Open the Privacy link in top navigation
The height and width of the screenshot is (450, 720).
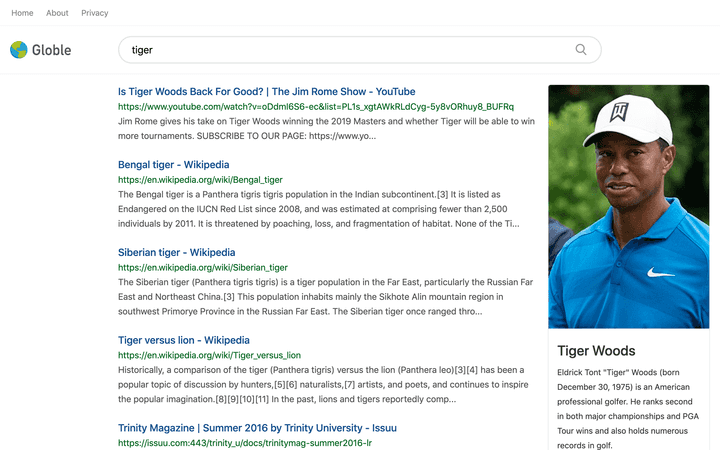pos(95,13)
